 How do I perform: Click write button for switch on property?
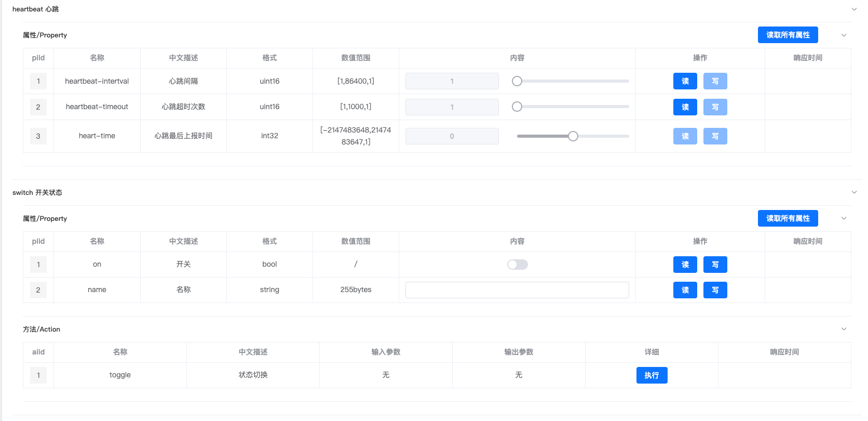(715, 265)
